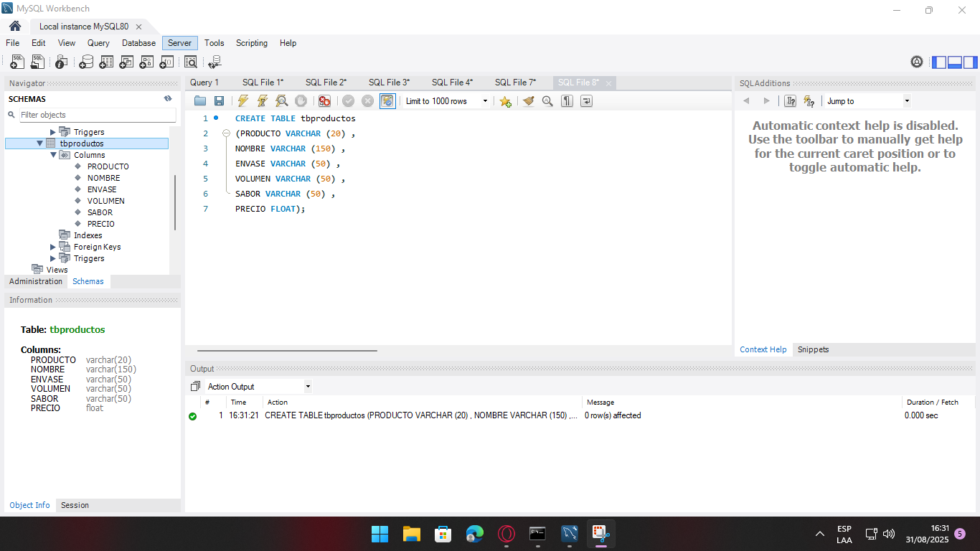The height and width of the screenshot is (551, 980).
Task: Open the Scripting menu
Action: coord(252,43)
